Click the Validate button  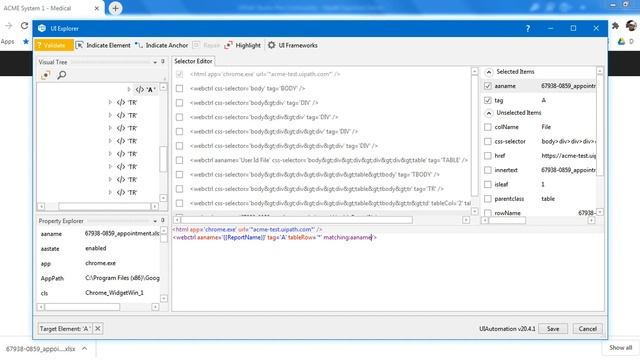(x=54, y=45)
